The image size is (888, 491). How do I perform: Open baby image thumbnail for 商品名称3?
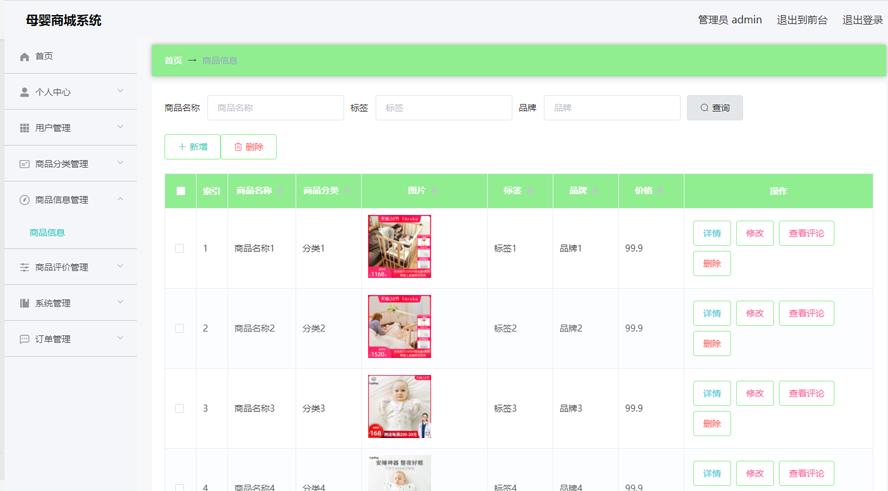click(x=399, y=407)
